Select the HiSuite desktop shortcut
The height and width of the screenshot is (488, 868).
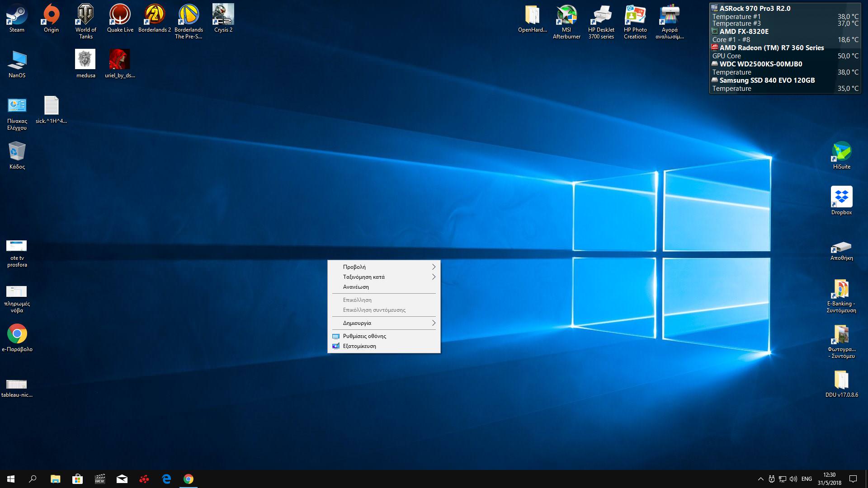click(841, 155)
